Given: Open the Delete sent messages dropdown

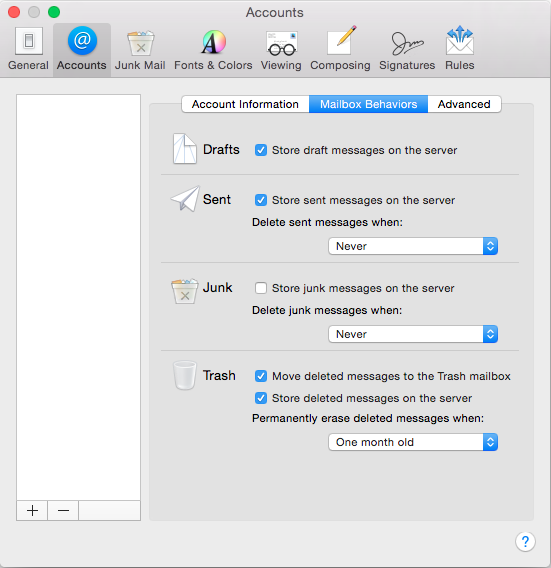Looking at the screenshot, I should coord(413,246).
